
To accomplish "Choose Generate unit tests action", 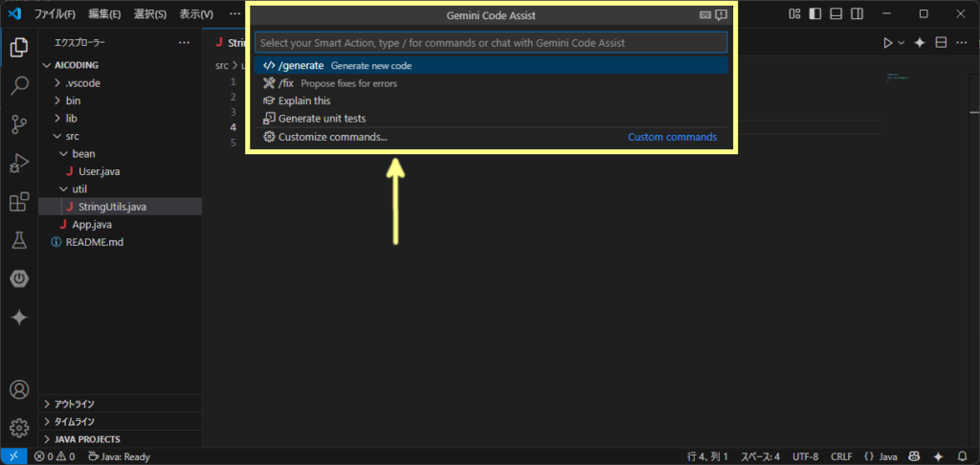I will coord(491,118).
